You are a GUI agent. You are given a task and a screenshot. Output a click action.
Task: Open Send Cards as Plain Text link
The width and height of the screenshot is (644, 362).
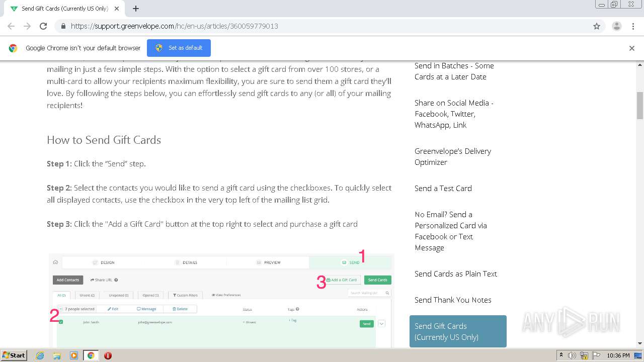pyautogui.click(x=456, y=274)
